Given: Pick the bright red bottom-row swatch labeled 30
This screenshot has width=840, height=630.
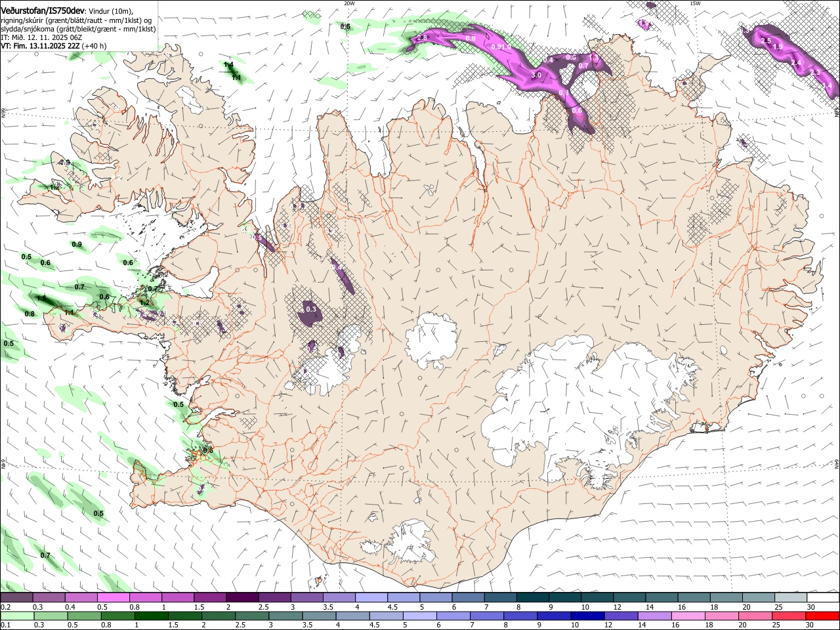Looking at the screenshot, I should 822,616.
